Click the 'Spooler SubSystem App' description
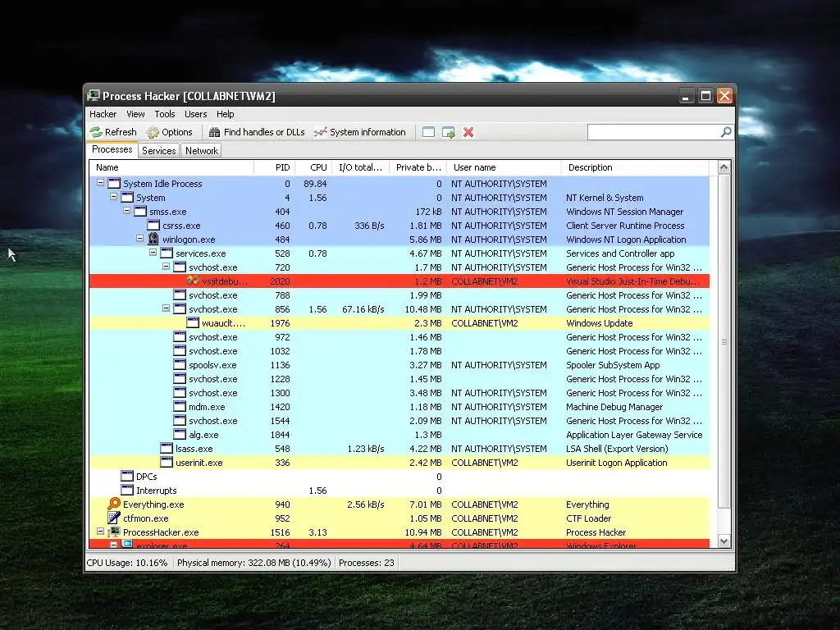Image resolution: width=840 pixels, height=630 pixels. (613, 365)
